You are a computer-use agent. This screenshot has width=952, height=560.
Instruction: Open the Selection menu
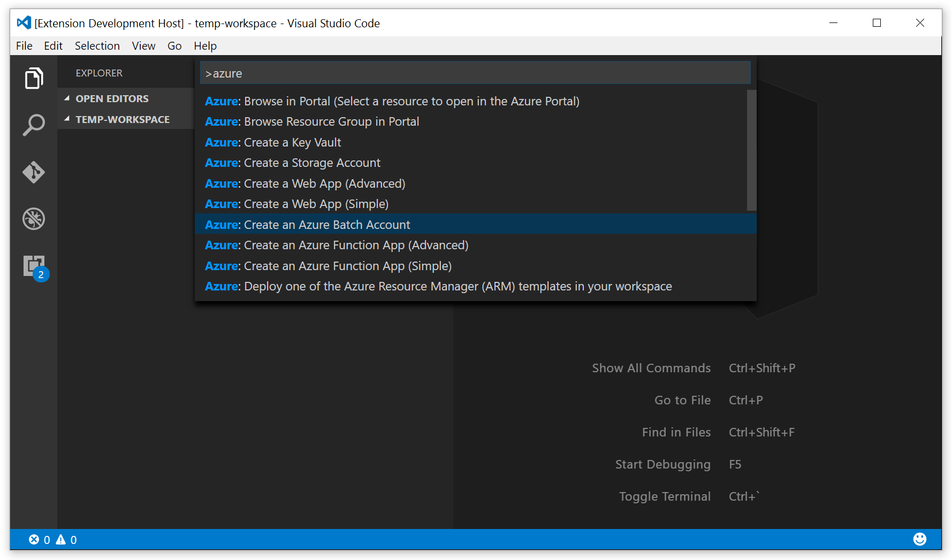point(97,46)
